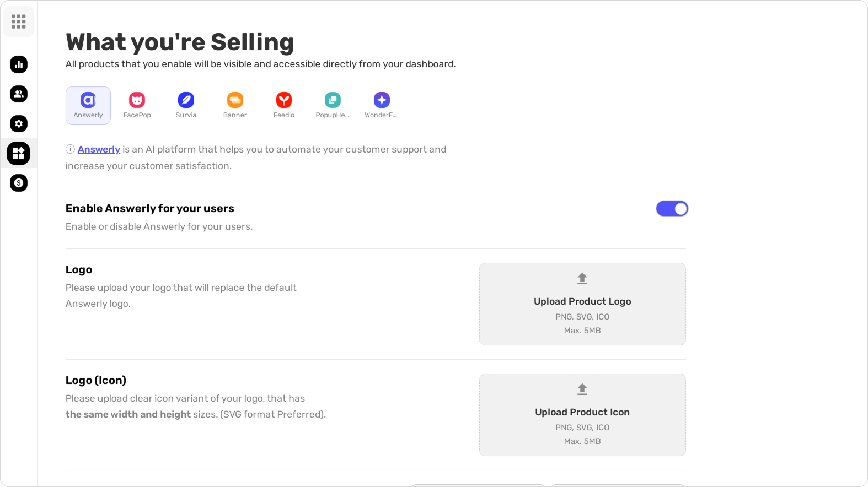The width and height of the screenshot is (868, 487).
Task: Click the Upload Product Logo area
Action: pyautogui.click(x=582, y=304)
